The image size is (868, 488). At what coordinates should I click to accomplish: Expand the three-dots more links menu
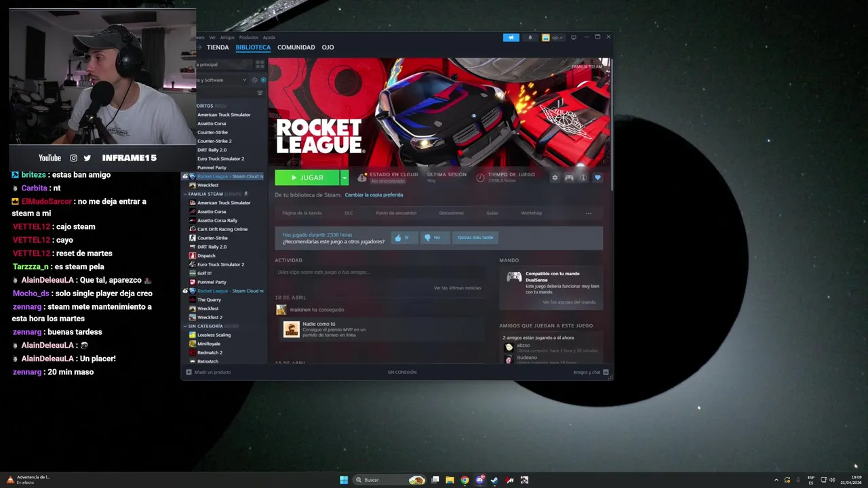coord(589,213)
